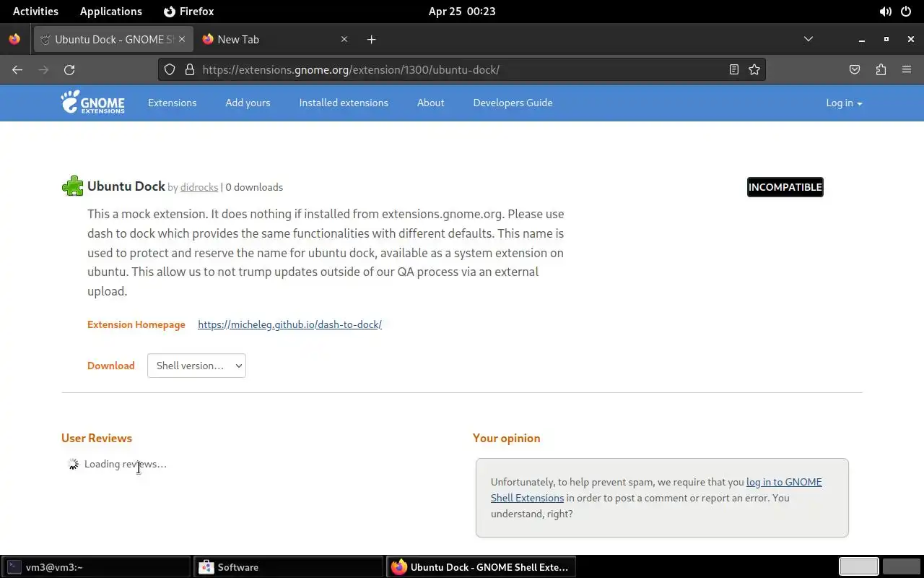Screen dimensions: 924x578
Task: Open the Firefox extensions puzzle icon
Action: (x=881, y=69)
